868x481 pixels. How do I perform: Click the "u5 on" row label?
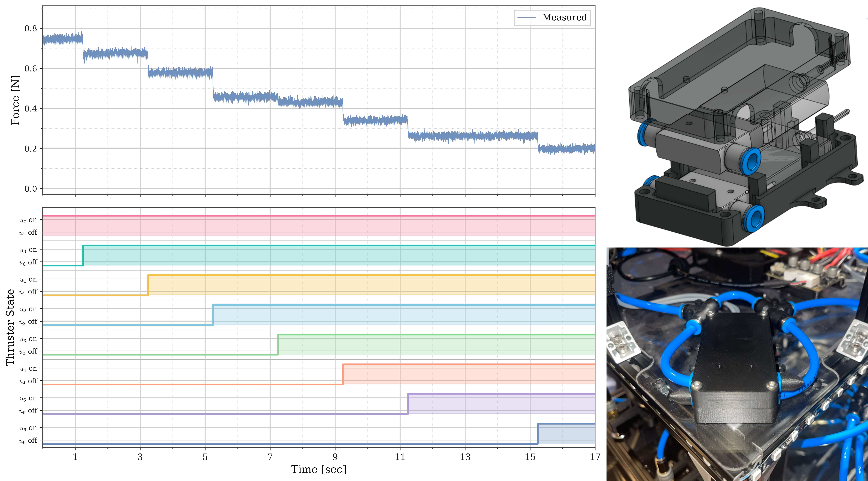click(x=28, y=398)
